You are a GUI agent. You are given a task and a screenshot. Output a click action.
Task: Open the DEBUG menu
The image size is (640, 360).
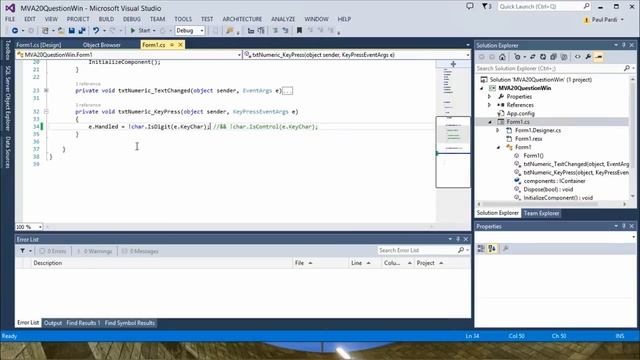tap(131, 19)
